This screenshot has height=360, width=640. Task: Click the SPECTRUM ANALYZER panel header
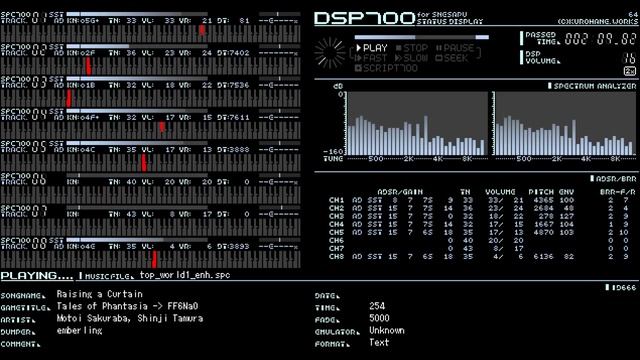pyautogui.click(x=591, y=86)
